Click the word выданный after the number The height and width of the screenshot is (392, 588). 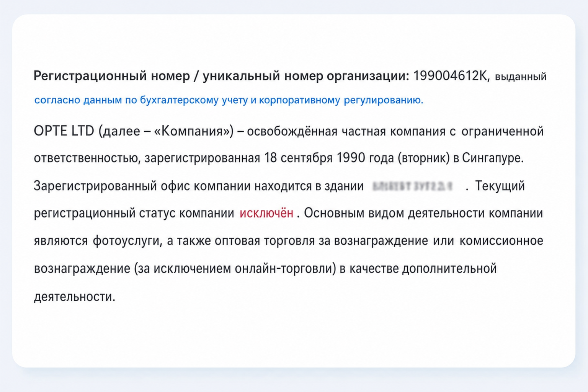(x=521, y=77)
